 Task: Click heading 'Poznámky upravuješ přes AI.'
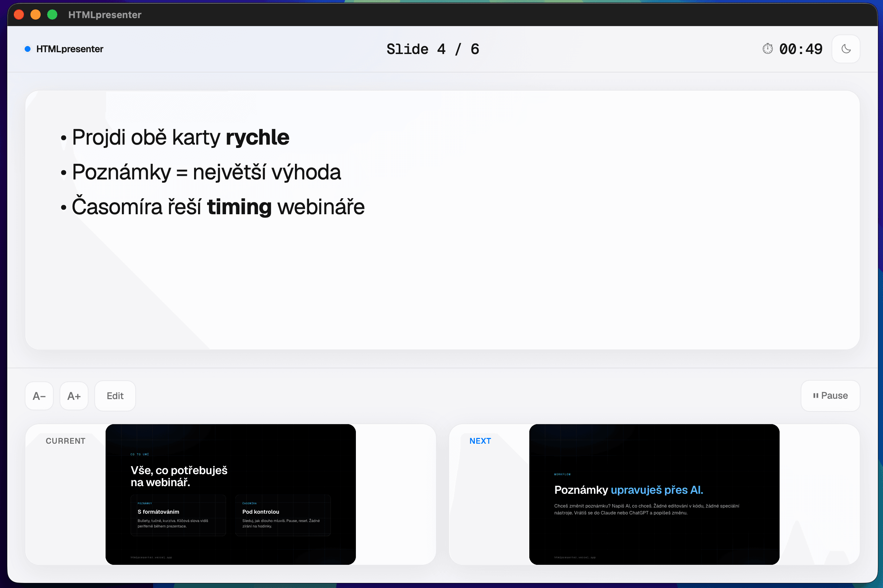pyautogui.click(x=629, y=490)
